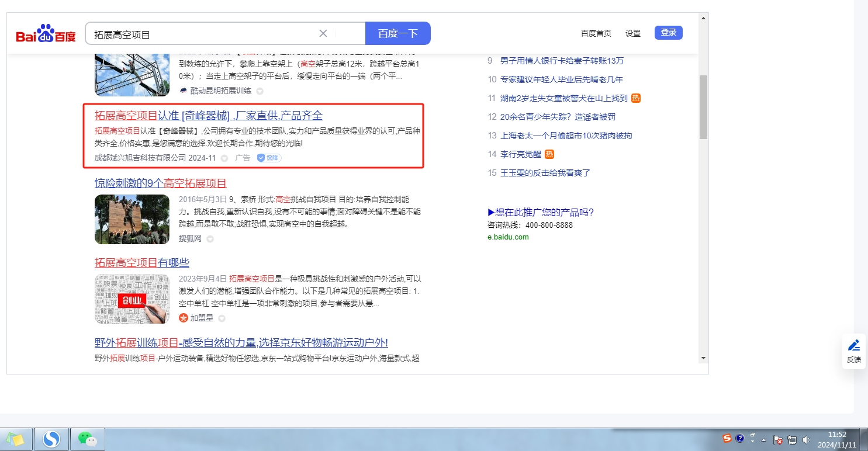Click the 加盟星 source logo icon
The image size is (868, 451).
coord(184,318)
